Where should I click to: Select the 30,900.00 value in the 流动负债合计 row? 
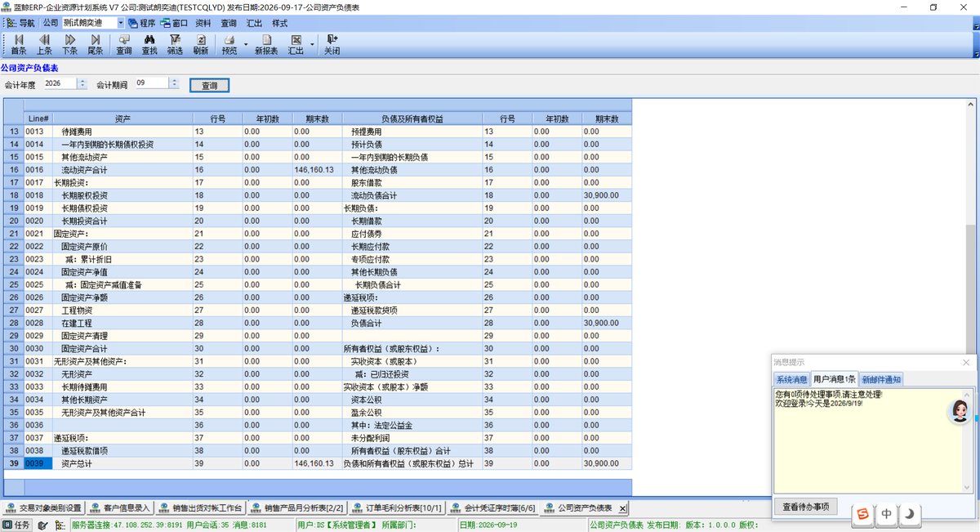(x=606, y=195)
